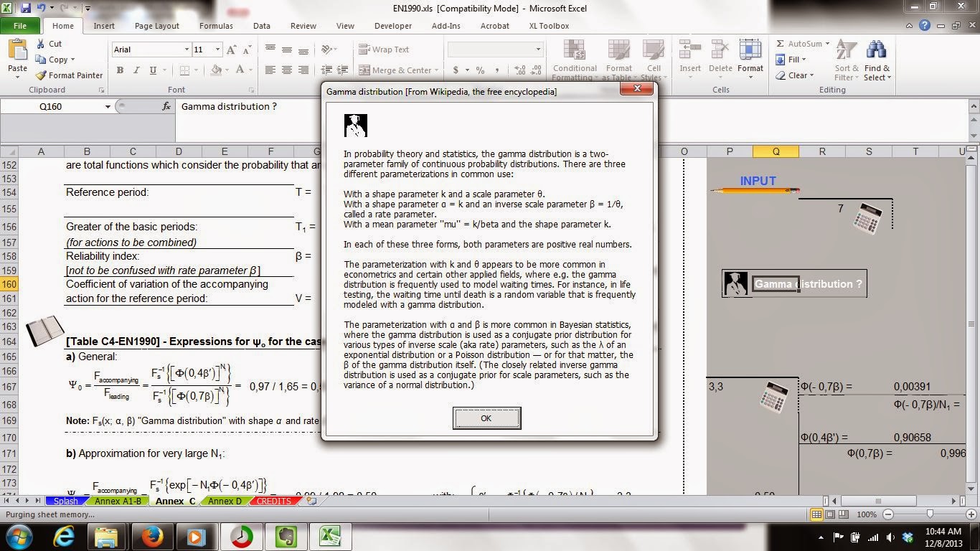Click the Decrease Indent icon
The width and height of the screenshot is (980, 551).
click(x=326, y=70)
